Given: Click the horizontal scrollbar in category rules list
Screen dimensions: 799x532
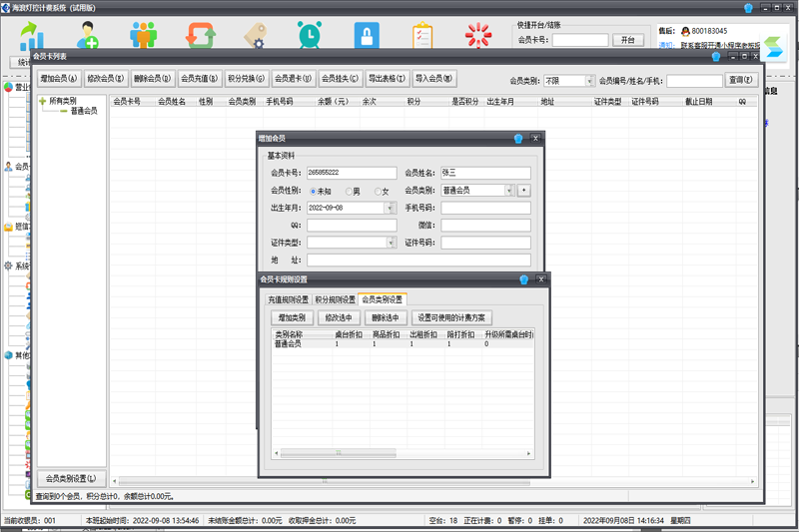Looking at the screenshot, I should coord(399,452).
